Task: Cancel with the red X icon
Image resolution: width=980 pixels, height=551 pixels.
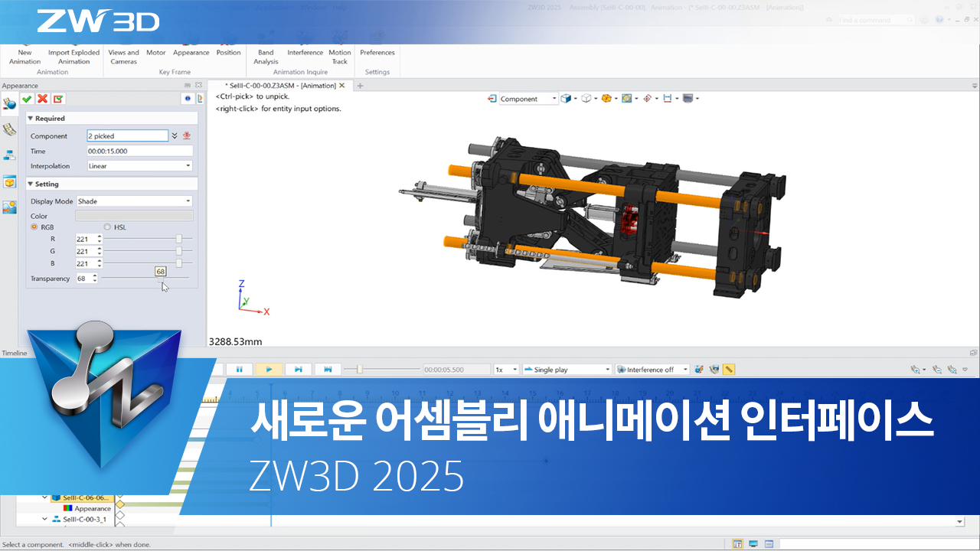Action: click(x=42, y=99)
